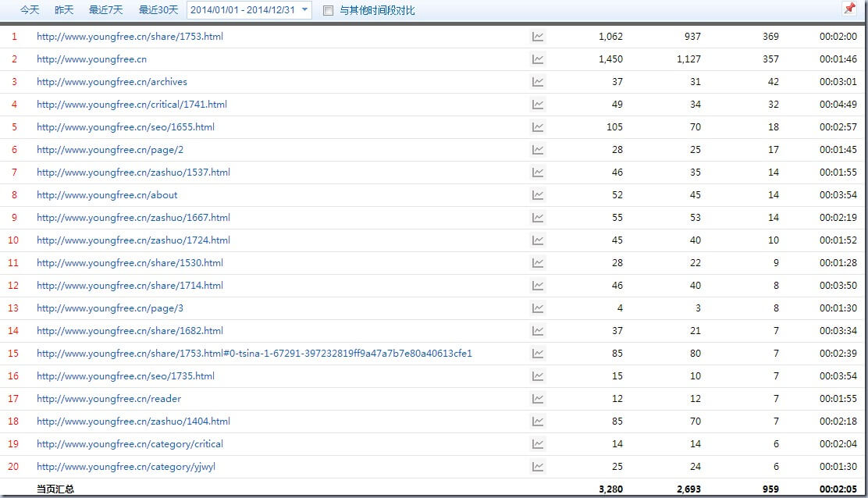868x498 pixels.
Task: Click row number 20
Action: tap(13, 467)
